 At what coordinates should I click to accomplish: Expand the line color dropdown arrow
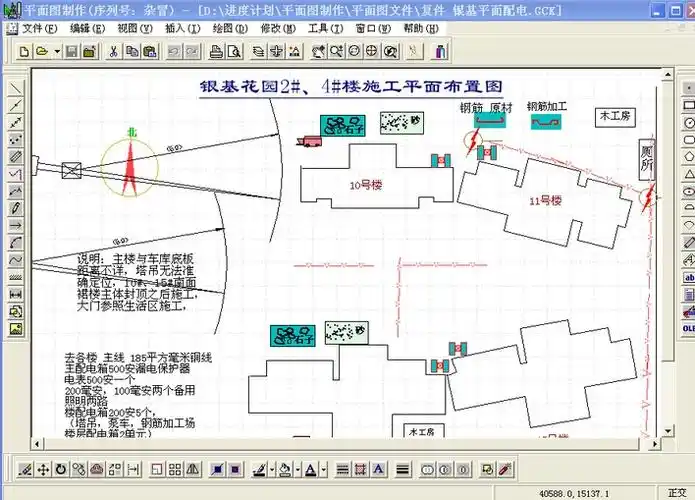[x=272, y=468]
